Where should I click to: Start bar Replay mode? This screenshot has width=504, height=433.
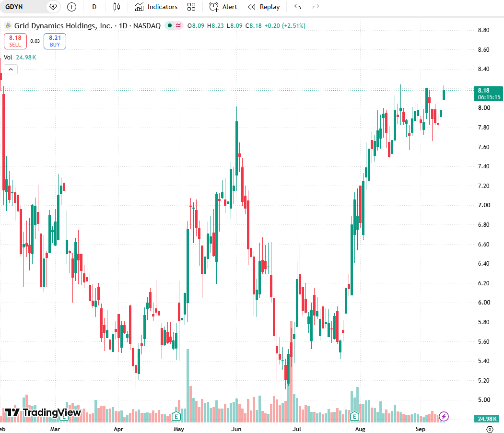[264, 7]
